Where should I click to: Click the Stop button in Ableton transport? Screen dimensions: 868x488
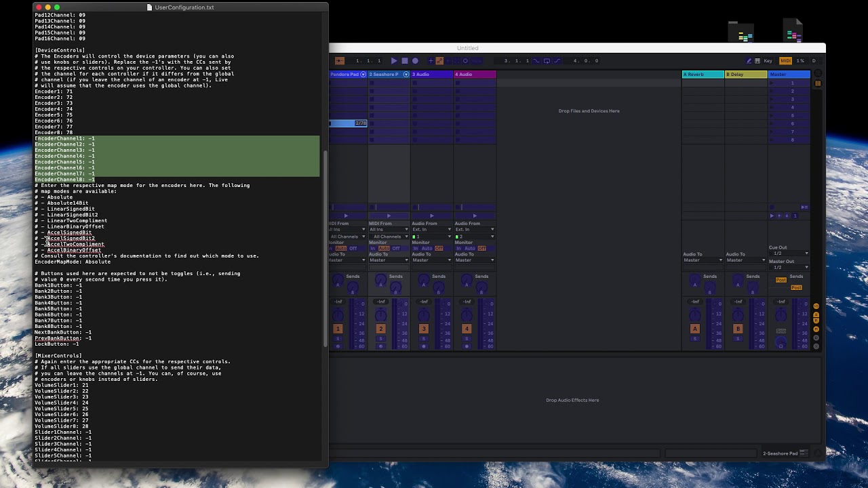click(405, 61)
